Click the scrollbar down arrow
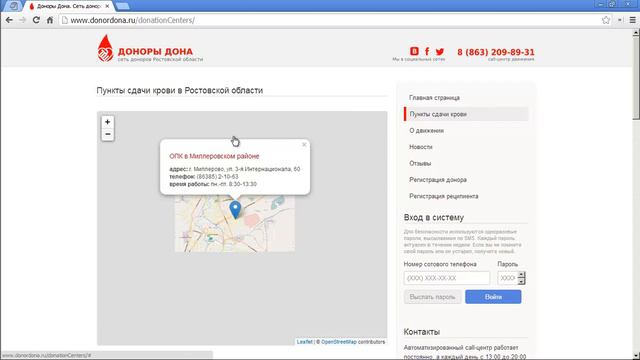Screen dimensions: 640x360 [636, 356]
